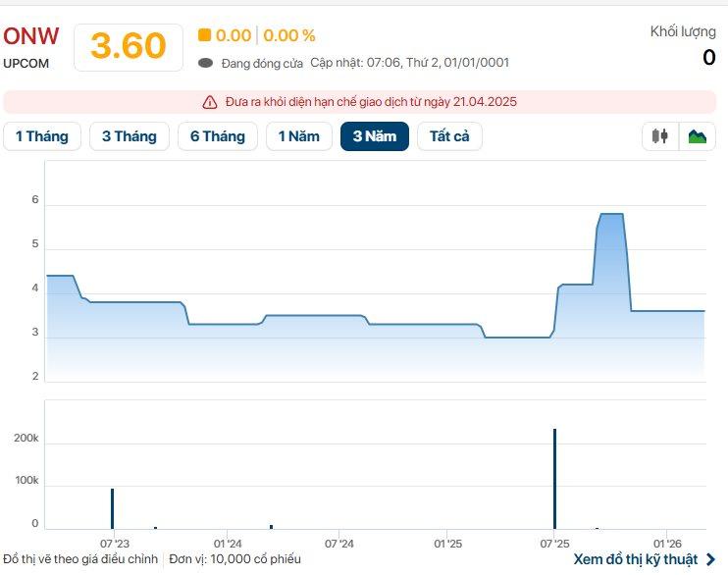Select the 3 Tháng range

click(130, 136)
